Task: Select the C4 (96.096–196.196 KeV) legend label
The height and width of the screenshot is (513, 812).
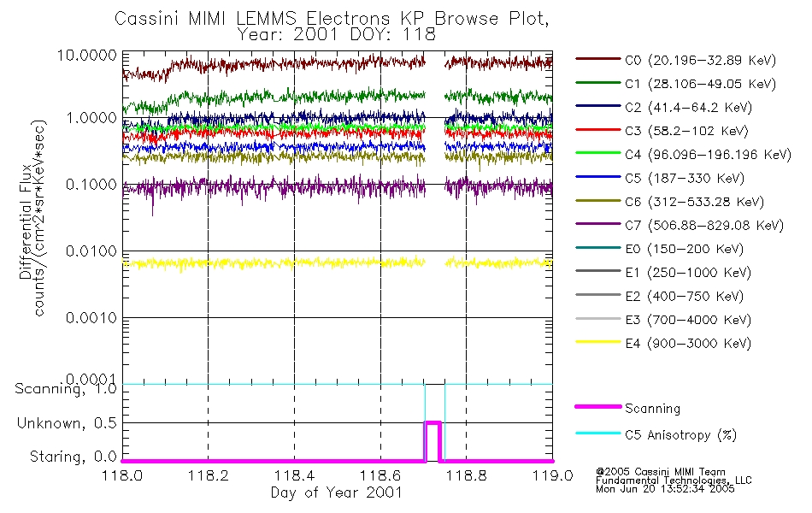Action: point(708,155)
